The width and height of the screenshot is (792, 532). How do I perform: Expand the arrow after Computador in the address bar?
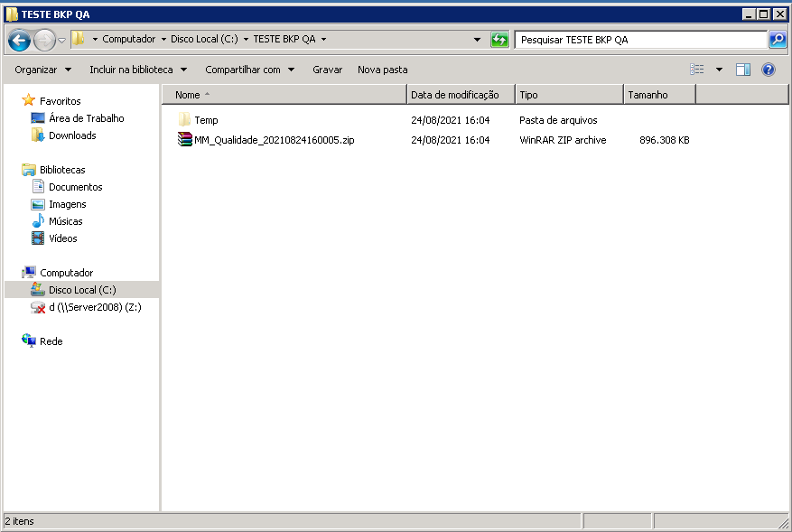pos(163,39)
